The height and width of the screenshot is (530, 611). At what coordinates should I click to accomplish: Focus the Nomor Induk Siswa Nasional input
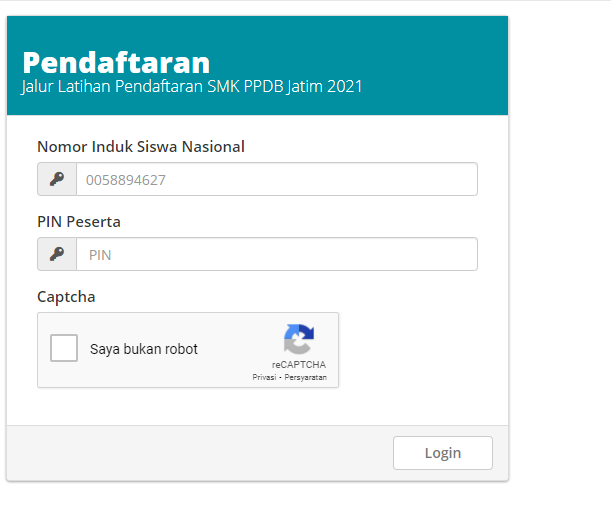coord(277,179)
